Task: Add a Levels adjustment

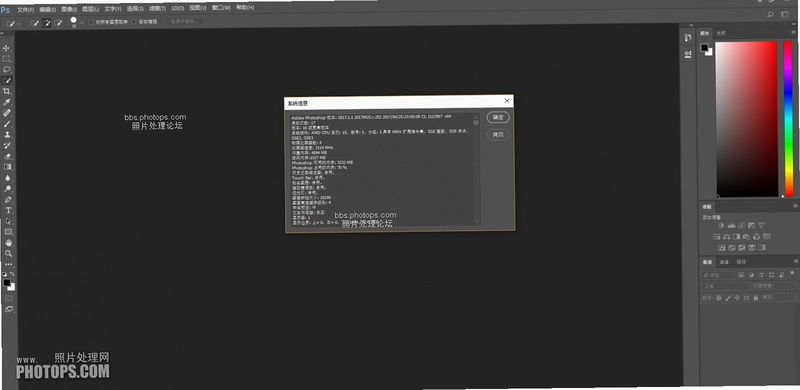Action: pyautogui.click(x=731, y=225)
